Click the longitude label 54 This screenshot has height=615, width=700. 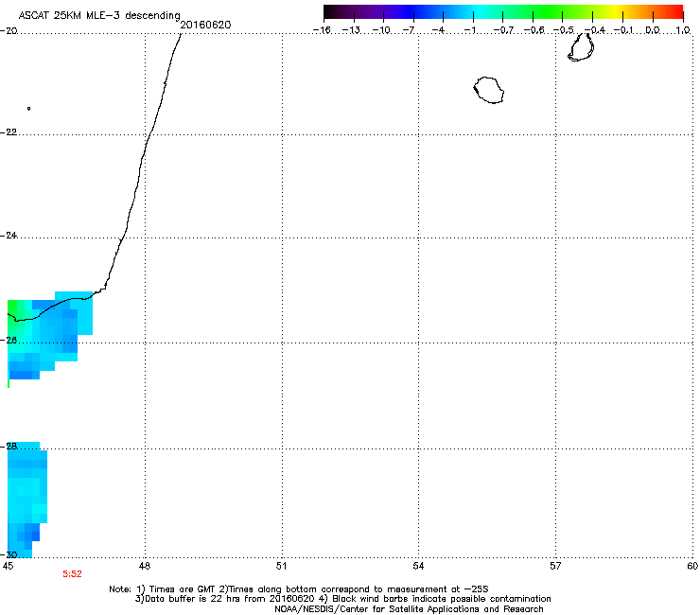click(x=418, y=567)
